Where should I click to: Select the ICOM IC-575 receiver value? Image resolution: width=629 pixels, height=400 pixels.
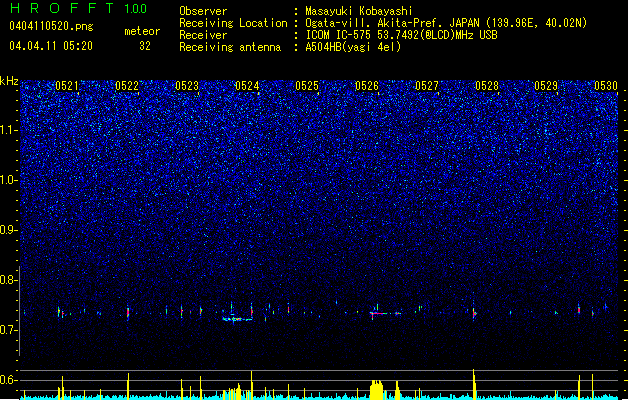click(x=401, y=35)
